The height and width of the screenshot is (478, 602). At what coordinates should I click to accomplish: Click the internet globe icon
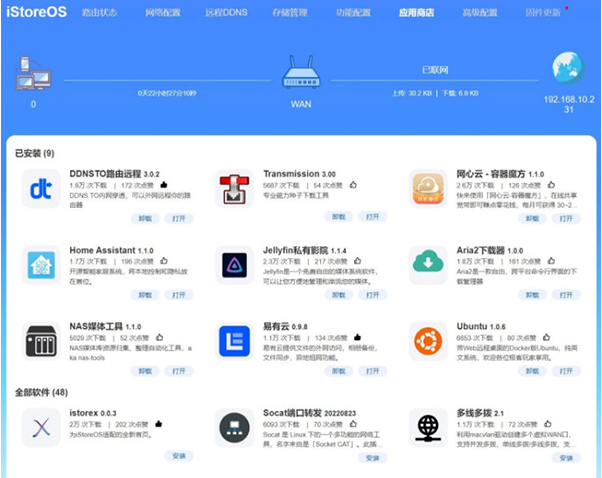[569, 68]
